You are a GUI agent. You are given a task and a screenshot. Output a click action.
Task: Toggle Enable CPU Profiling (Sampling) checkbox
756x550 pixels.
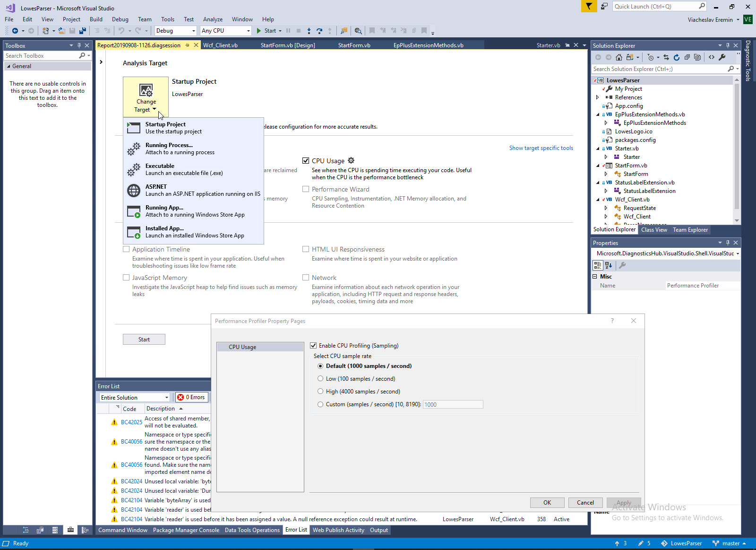coord(313,346)
